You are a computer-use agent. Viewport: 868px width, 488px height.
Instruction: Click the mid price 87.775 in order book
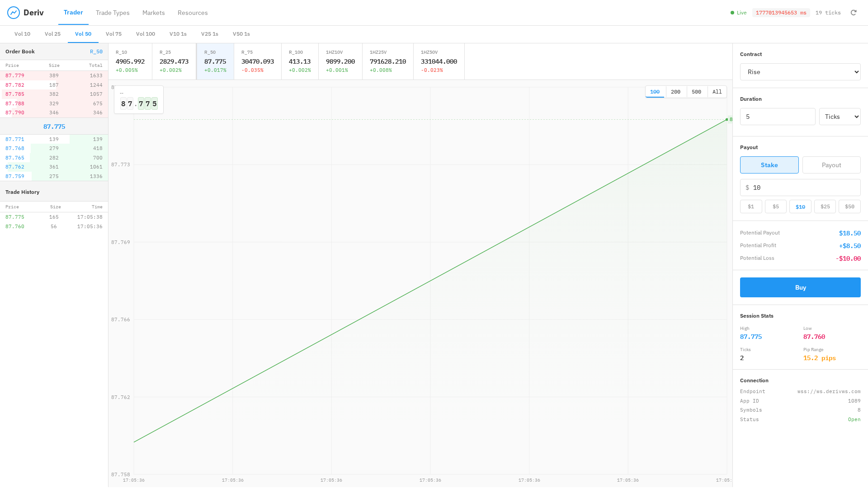[x=54, y=127]
